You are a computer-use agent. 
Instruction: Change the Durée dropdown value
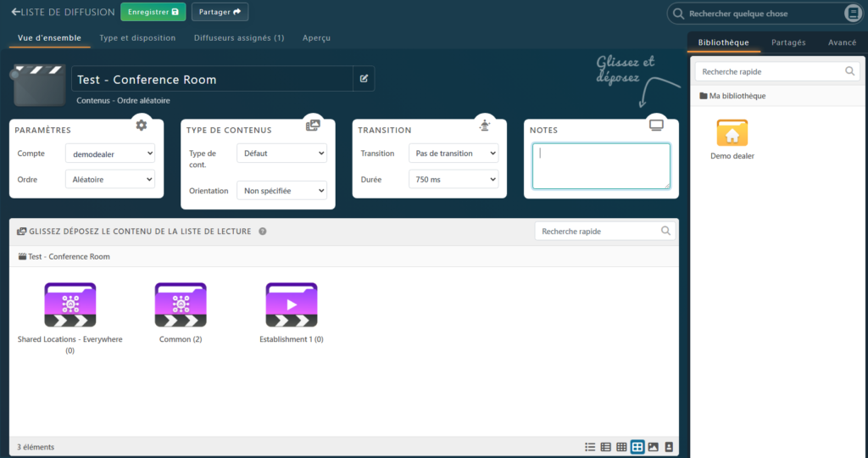453,179
